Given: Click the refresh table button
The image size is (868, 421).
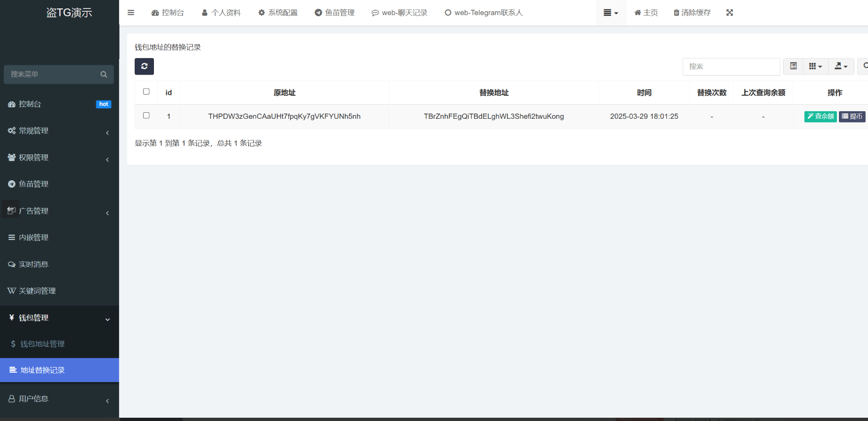Looking at the screenshot, I should pyautogui.click(x=144, y=66).
